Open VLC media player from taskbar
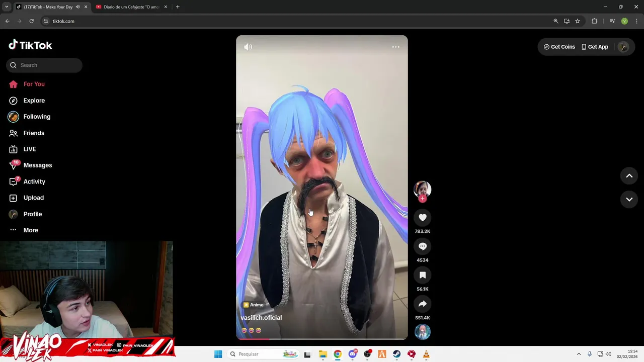This screenshot has height=362, width=644. click(x=426, y=354)
